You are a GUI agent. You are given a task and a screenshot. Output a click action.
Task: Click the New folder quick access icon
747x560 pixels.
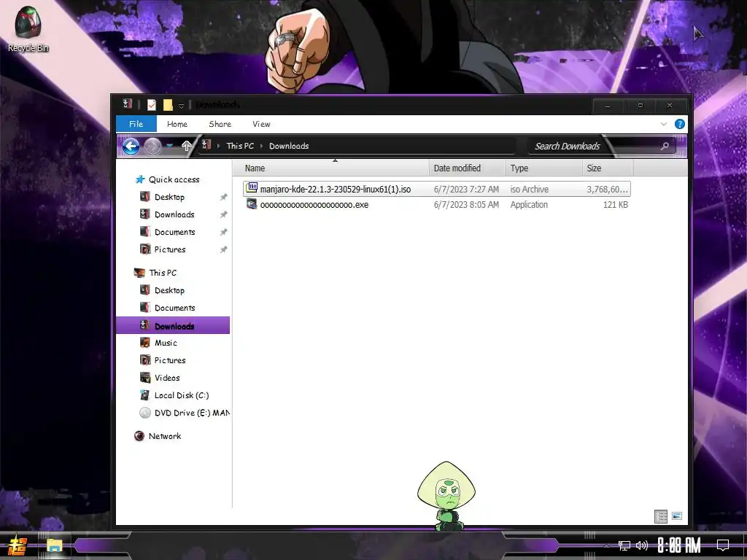[168, 105]
